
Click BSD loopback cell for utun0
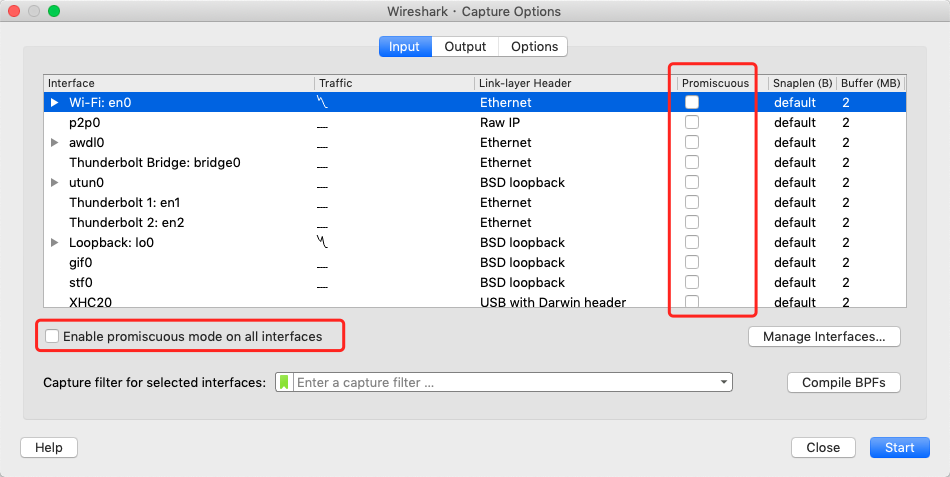[522, 182]
